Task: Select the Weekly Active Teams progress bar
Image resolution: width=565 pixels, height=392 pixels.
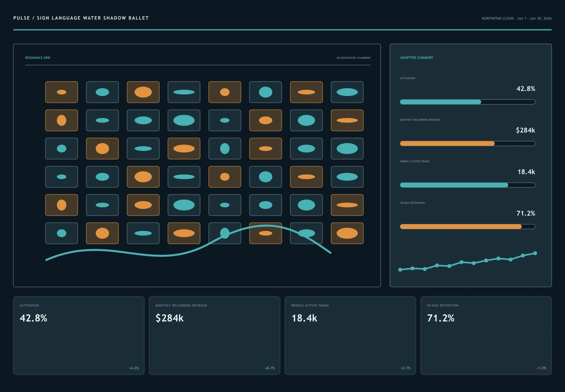Action: (467, 185)
